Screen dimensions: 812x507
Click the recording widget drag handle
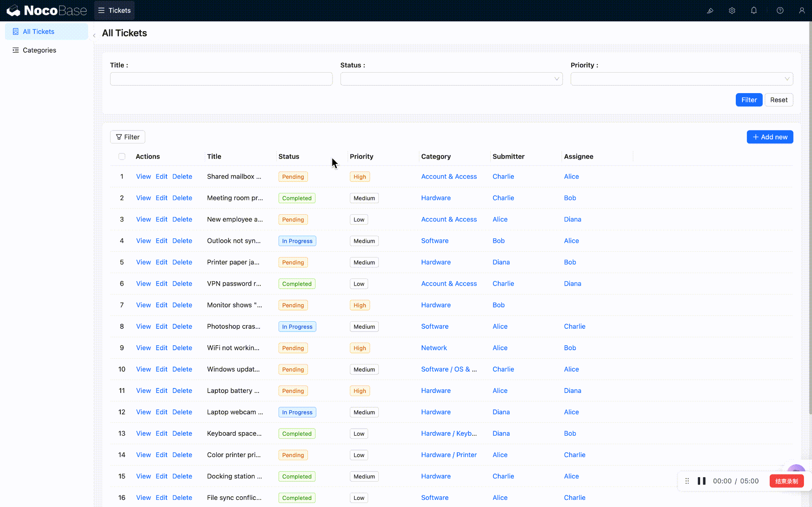point(687,481)
